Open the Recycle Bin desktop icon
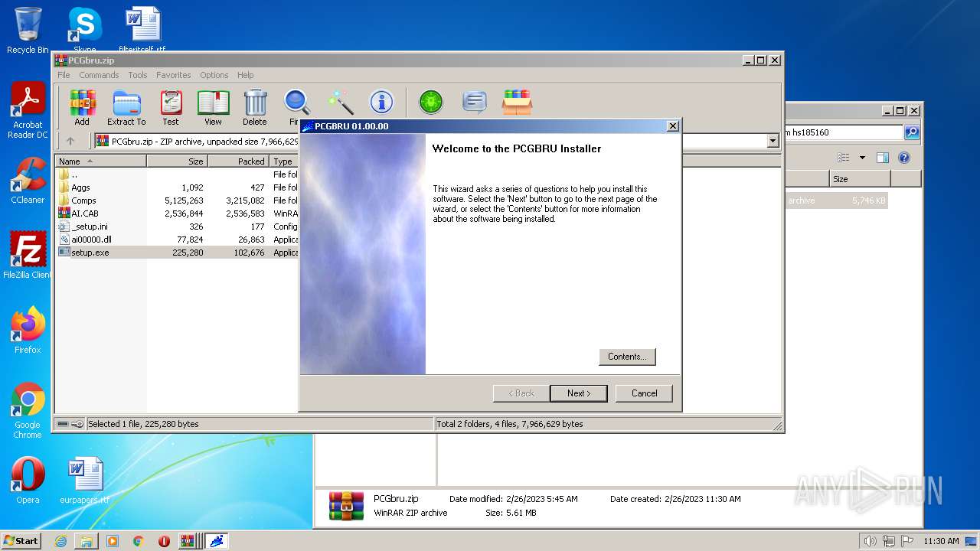The image size is (980, 551). coord(28,31)
